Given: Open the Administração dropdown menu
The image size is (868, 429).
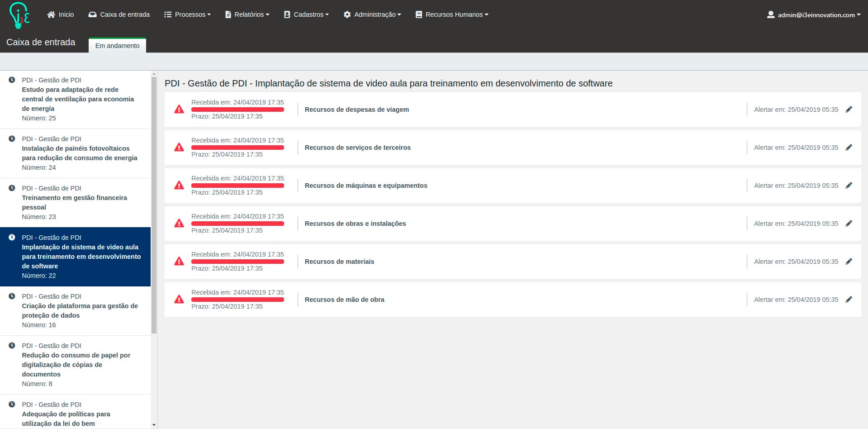Looking at the screenshot, I should (372, 14).
